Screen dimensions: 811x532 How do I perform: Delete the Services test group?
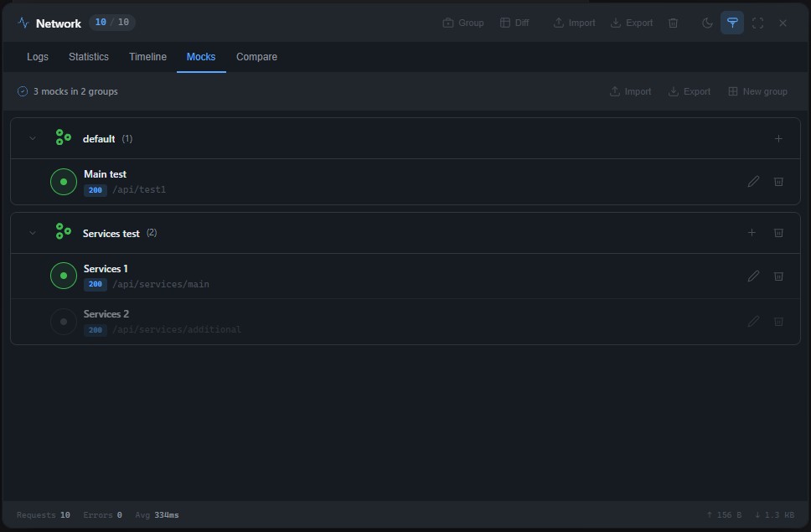click(x=778, y=233)
